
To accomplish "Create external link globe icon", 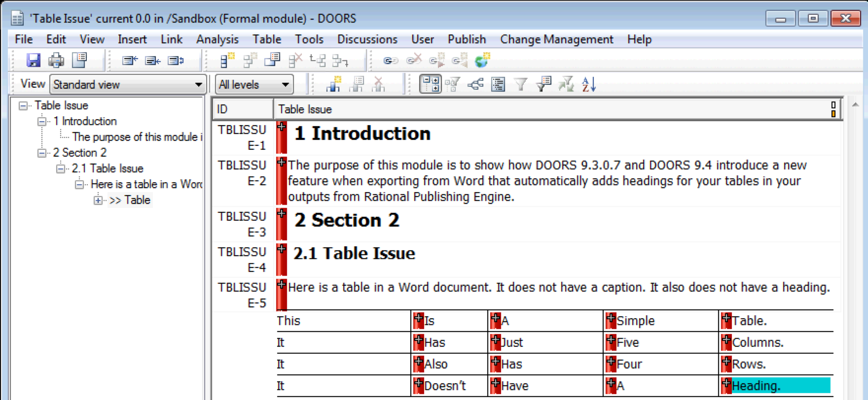I will [x=482, y=60].
